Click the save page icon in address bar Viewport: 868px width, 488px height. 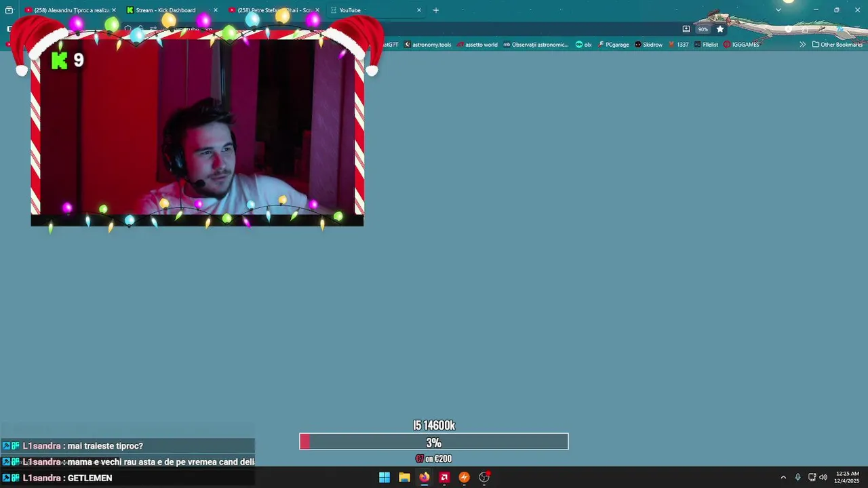686,29
